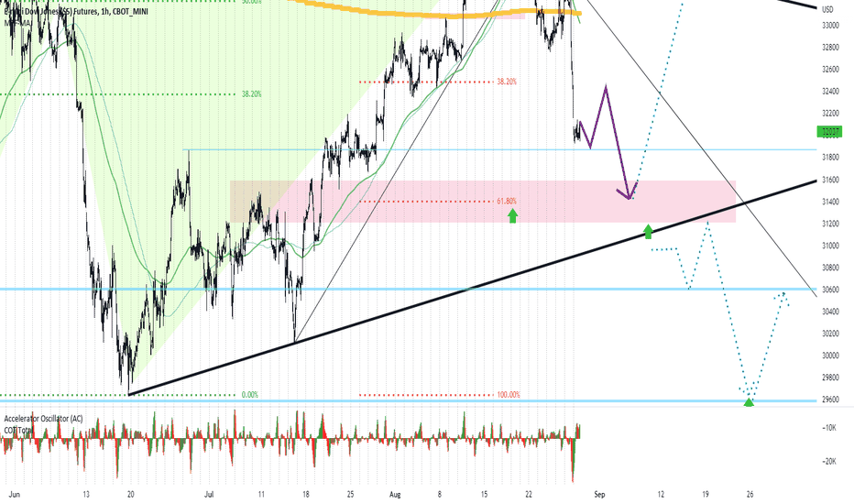Click the 32400 price axis label
Image resolution: width=854 pixels, height=504 pixels.
point(830,91)
